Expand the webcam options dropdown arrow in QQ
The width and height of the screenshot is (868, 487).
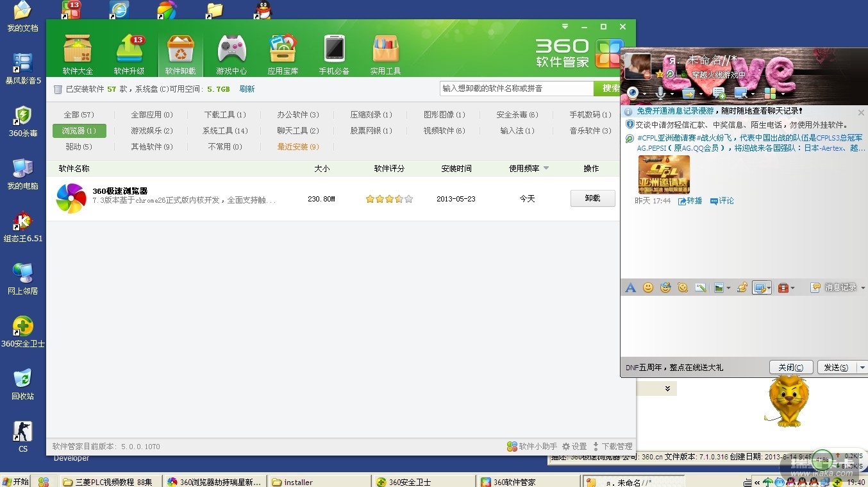[644, 94]
